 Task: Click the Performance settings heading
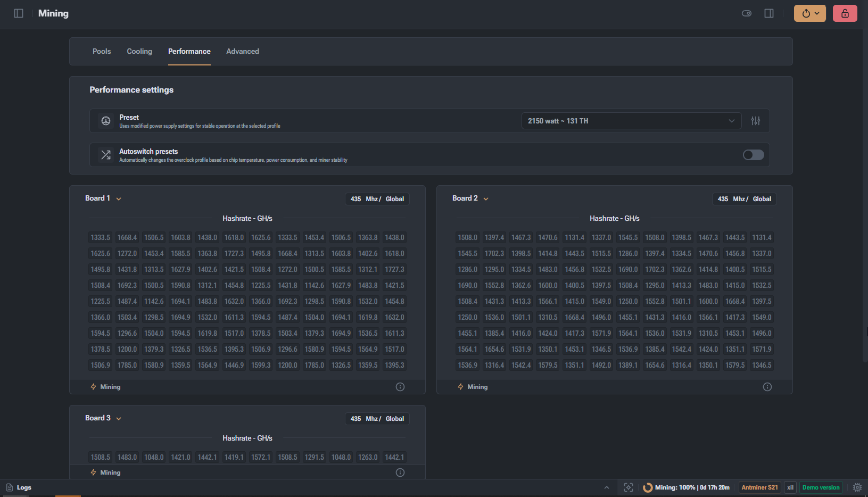pos(131,90)
